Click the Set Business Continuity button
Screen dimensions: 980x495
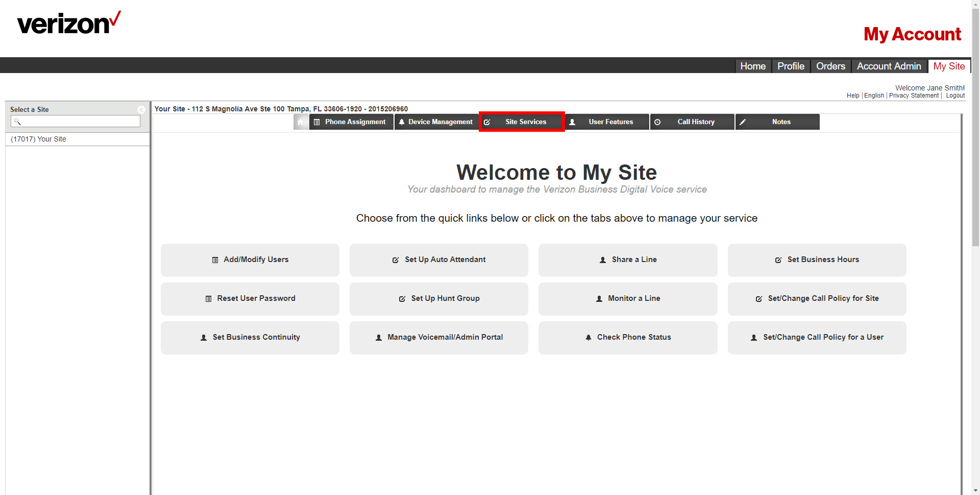tap(250, 338)
